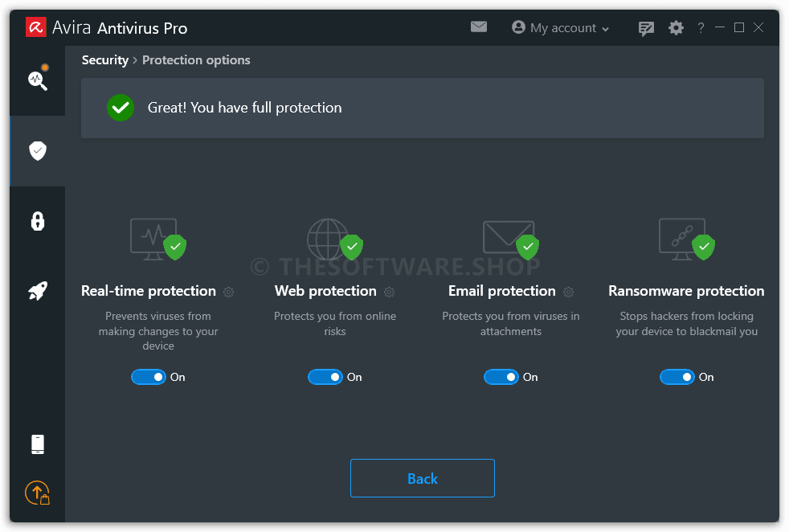The width and height of the screenshot is (789, 532).
Task: Go to Security breadcrumb
Action: pyautogui.click(x=105, y=60)
